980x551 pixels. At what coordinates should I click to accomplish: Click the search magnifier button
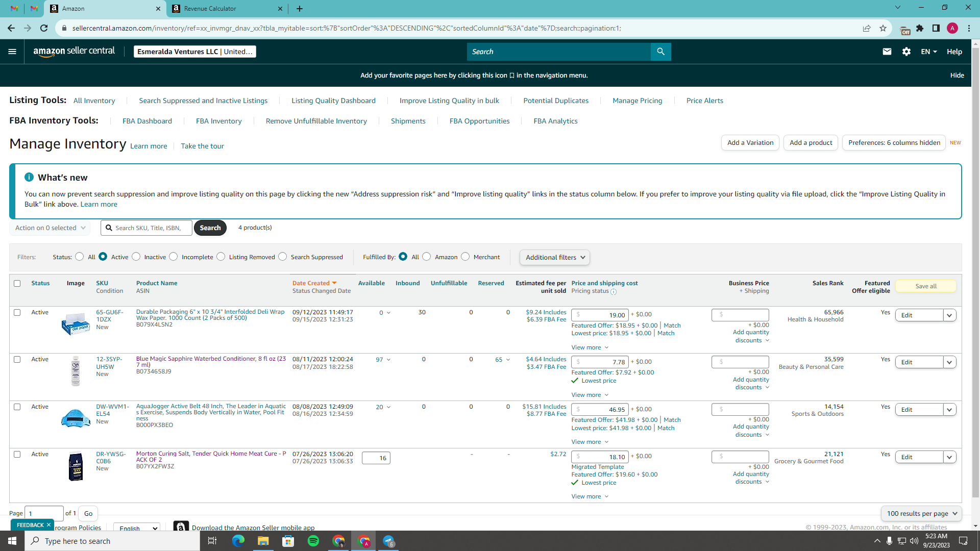point(660,52)
